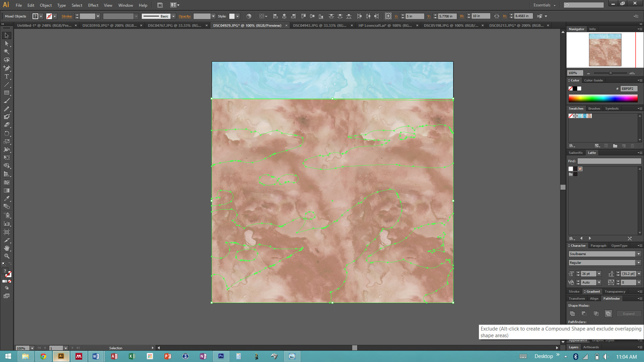Pick the Eyedropper tool

point(6,198)
